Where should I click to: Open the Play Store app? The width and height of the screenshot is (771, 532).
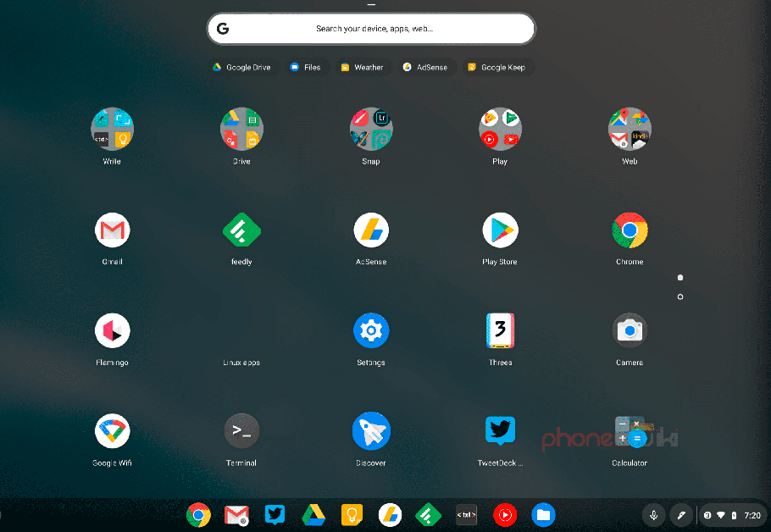(500, 229)
